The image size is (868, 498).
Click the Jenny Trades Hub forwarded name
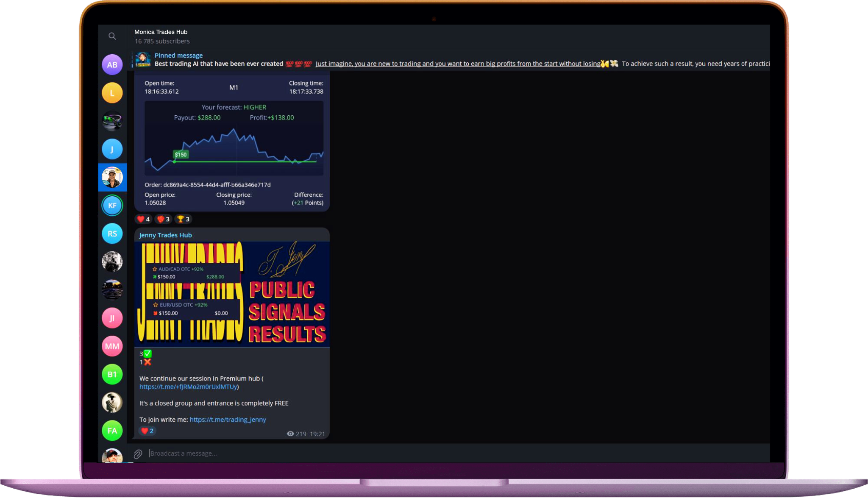coord(165,235)
